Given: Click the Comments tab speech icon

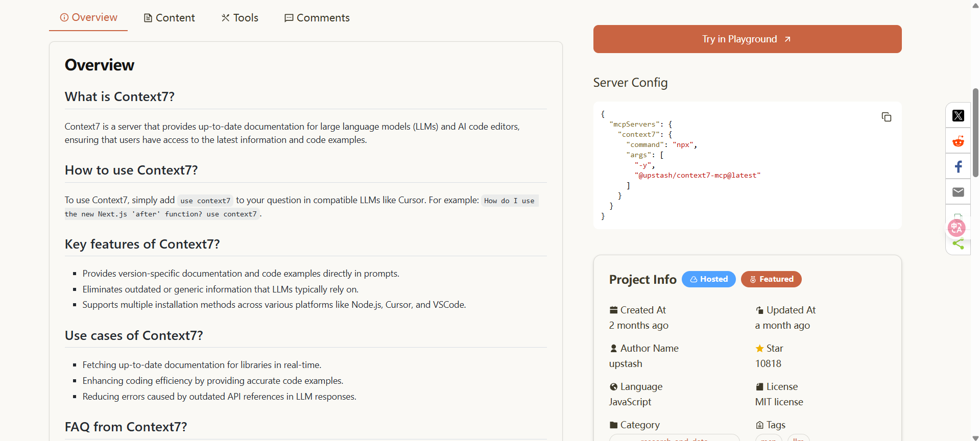Looking at the screenshot, I should pyautogui.click(x=289, y=18).
